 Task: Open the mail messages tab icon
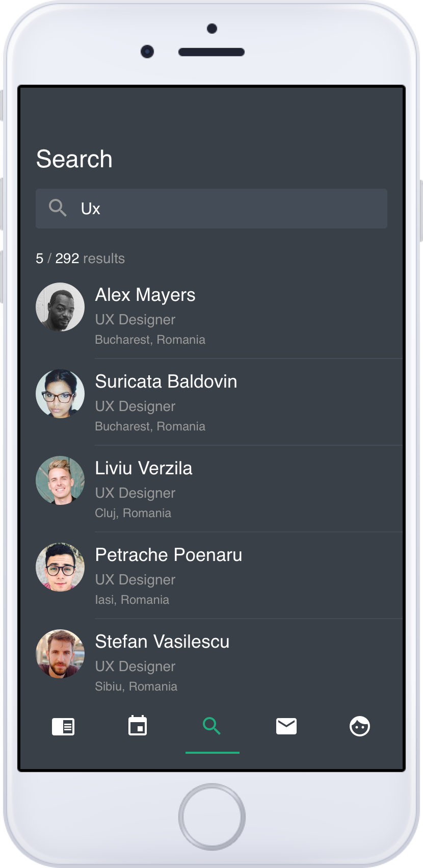pyautogui.click(x=286, y=726)
